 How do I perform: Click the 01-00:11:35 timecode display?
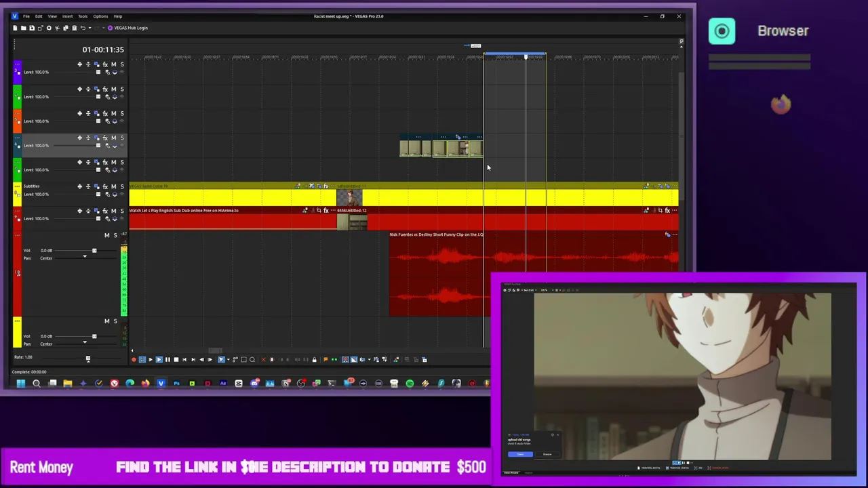(103, 49)
